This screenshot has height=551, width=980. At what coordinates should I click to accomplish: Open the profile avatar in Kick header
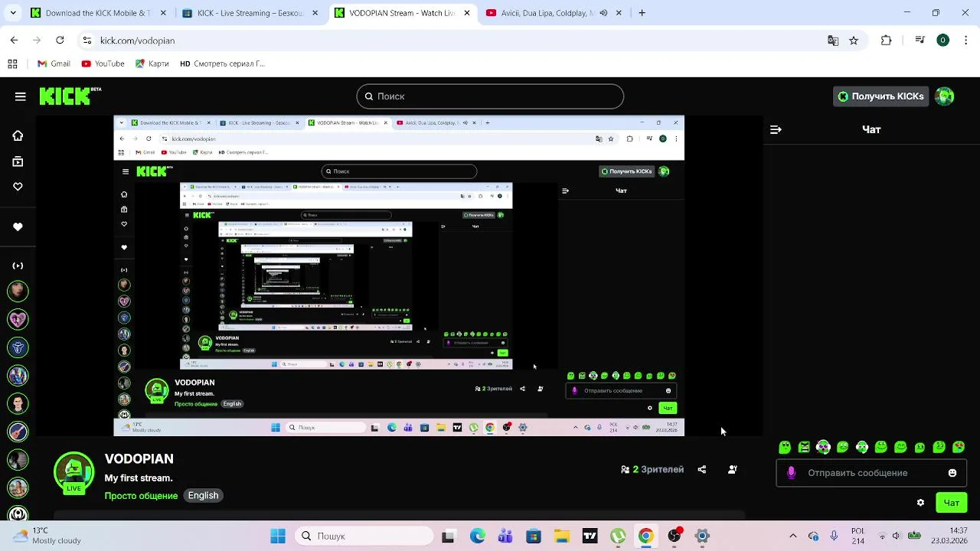(945, 96)
